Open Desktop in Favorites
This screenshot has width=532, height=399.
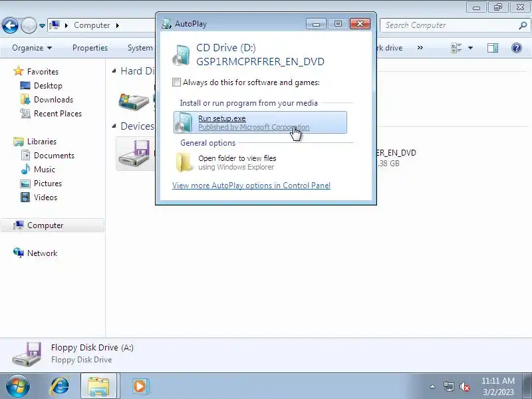pos(48,86)
